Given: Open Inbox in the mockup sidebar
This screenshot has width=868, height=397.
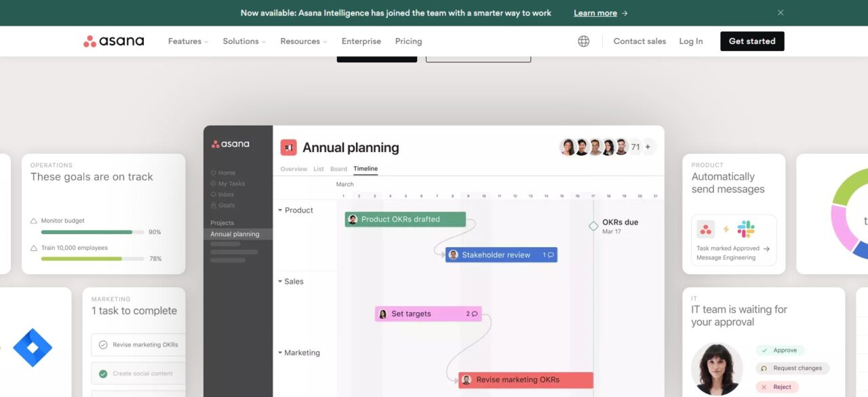Looking at the screenshot, I should pyautogui.click(x=222, y=195).
